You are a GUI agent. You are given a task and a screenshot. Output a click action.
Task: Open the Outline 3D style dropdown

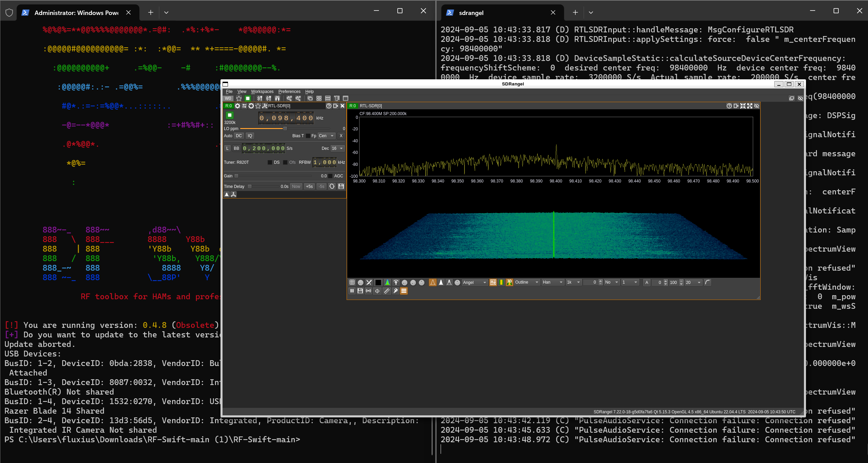tap(527, 283)
